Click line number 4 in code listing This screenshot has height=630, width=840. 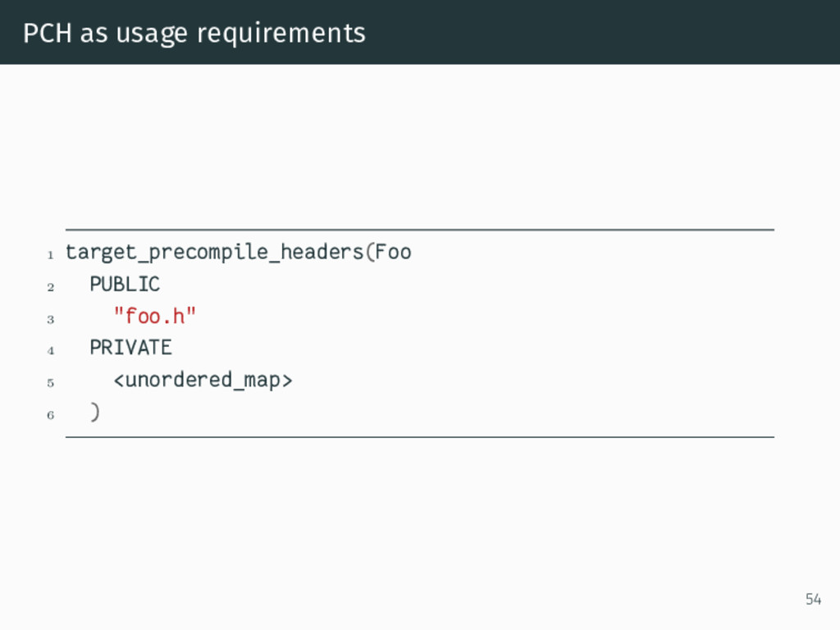coord(50,351)
